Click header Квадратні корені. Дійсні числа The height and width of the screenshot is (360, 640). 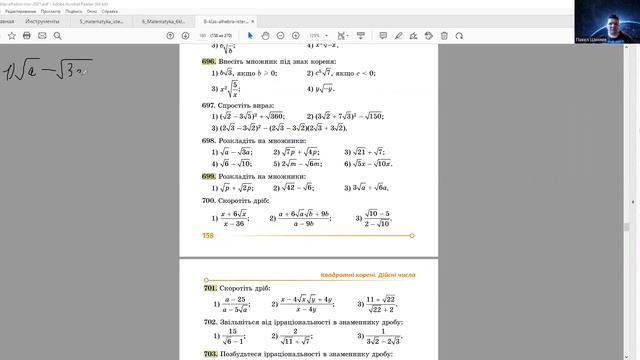[x=368, y=275]
